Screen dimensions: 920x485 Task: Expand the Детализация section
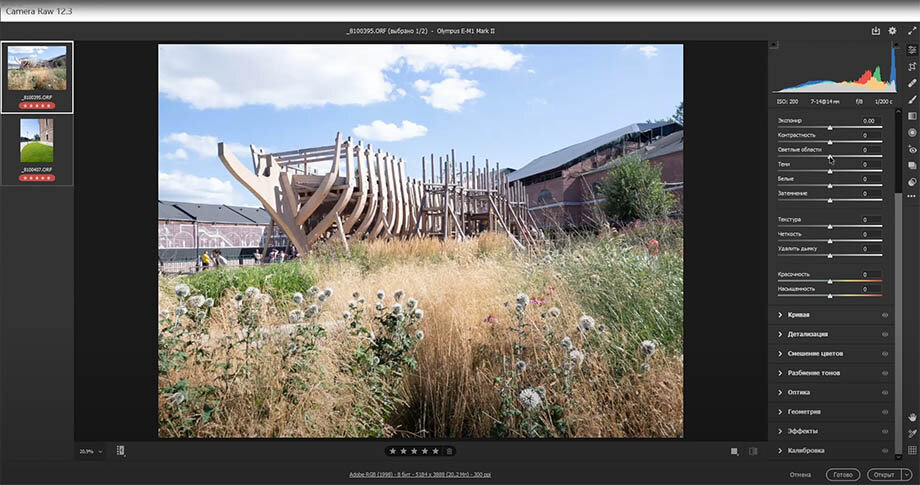point(780,334)
